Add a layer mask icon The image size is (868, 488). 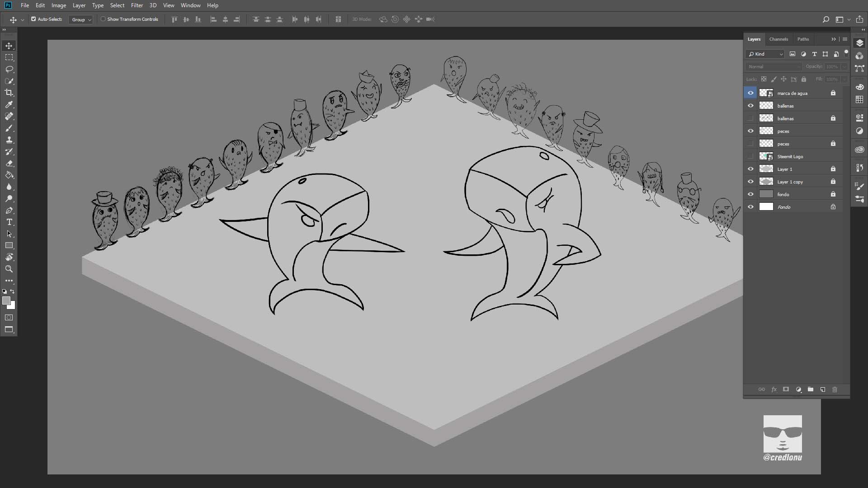click(x=786, y=389)
